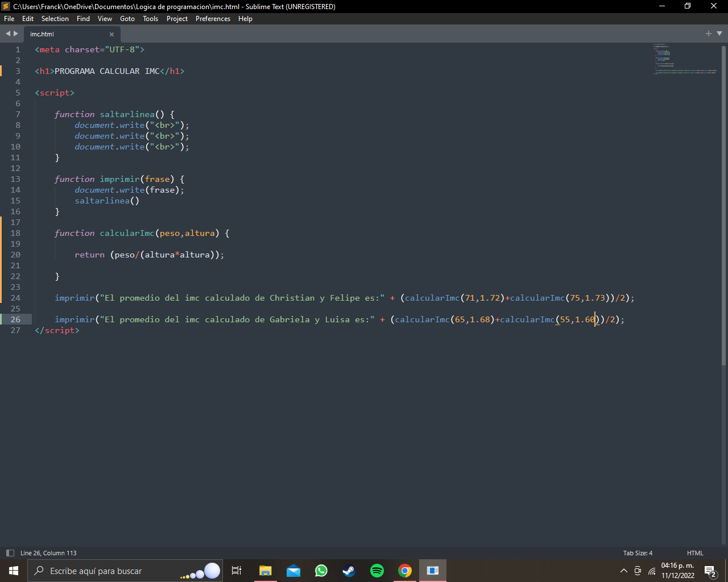
Task: Open the Windows Start menu
Action: 14,571
